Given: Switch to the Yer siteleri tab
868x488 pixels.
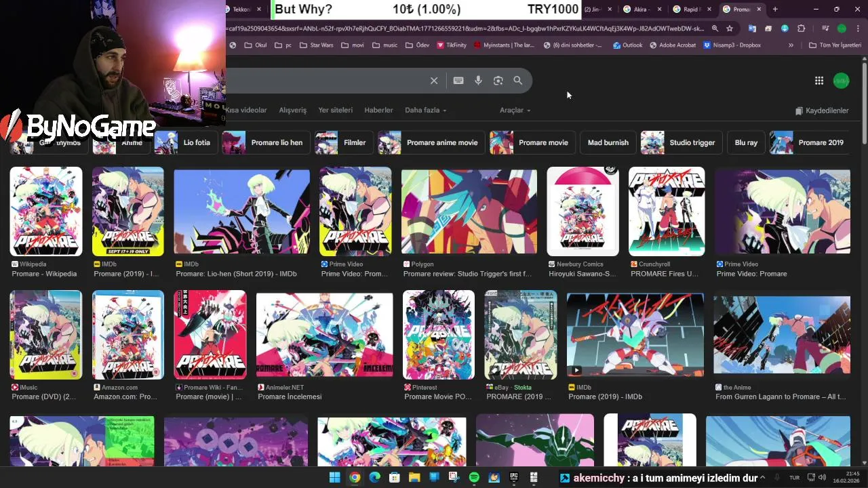Looking at the screenshot, I should coord(336,110).
